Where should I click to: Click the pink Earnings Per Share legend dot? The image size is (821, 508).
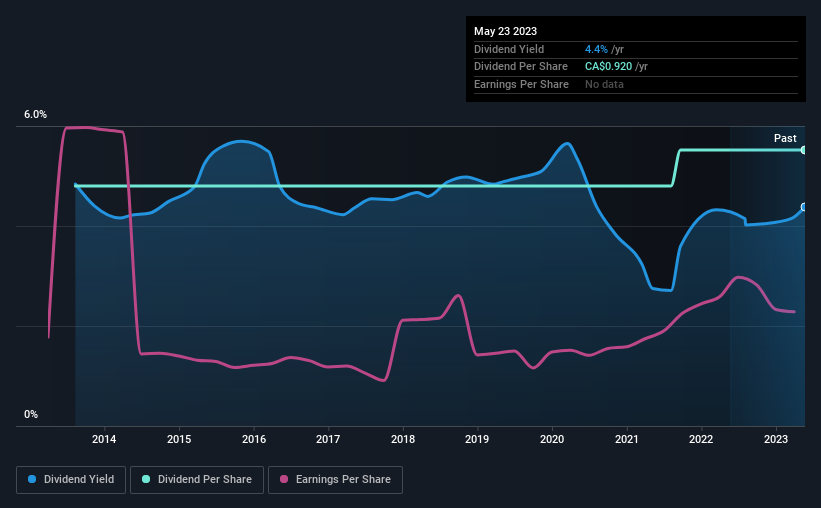click(x=284, y=479)
